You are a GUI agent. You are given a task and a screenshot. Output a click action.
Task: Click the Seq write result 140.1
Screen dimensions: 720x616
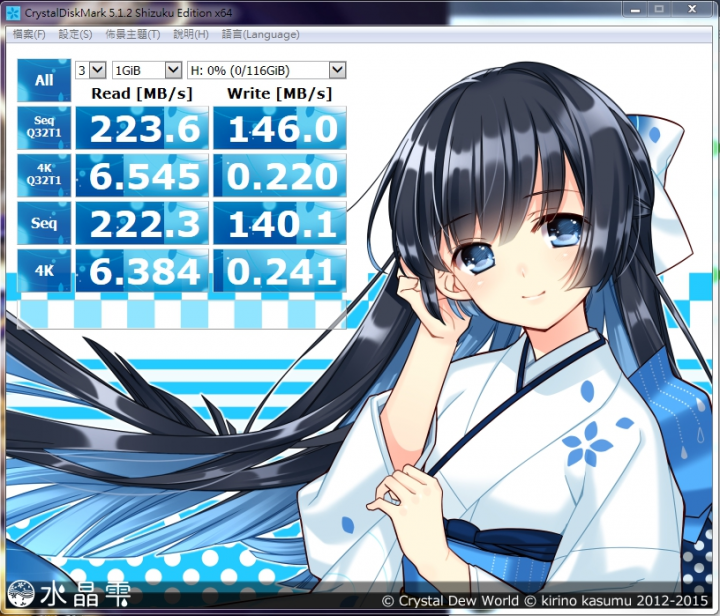(280, 224)
